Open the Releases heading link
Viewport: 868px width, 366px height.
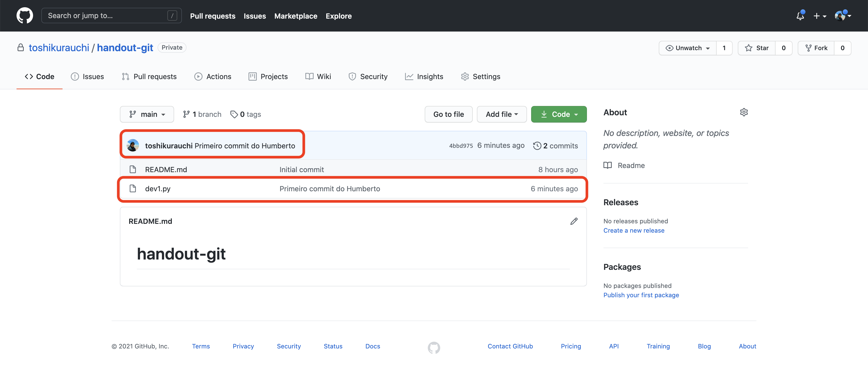[x=621, y=202]
